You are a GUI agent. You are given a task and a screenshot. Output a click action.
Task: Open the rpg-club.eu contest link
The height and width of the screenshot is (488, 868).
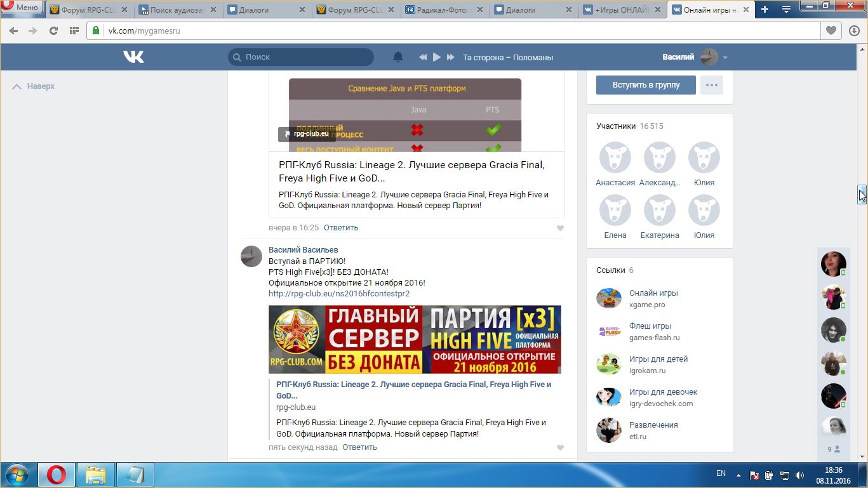pos(339,294)
